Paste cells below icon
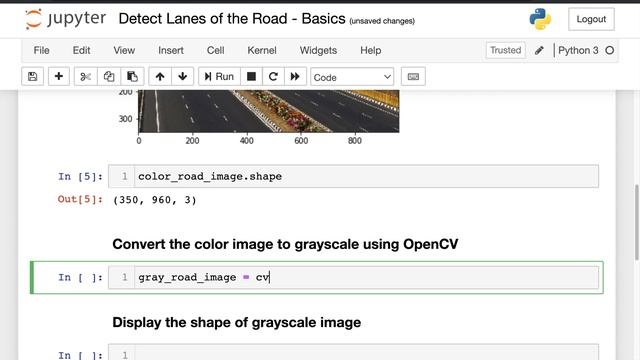This screenshot has height=360, width=640. point(132,76)
